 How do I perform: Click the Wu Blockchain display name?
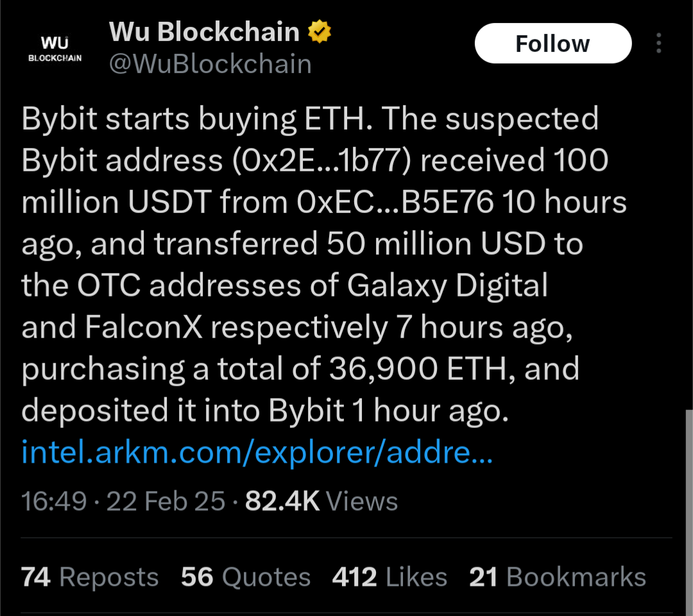coord(204,32)
